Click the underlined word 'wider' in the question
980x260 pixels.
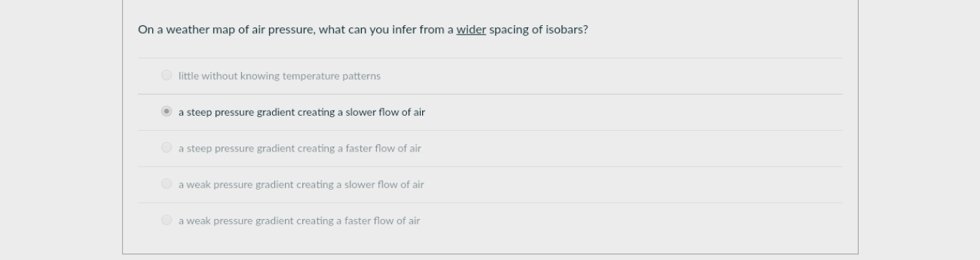[471, 29]
